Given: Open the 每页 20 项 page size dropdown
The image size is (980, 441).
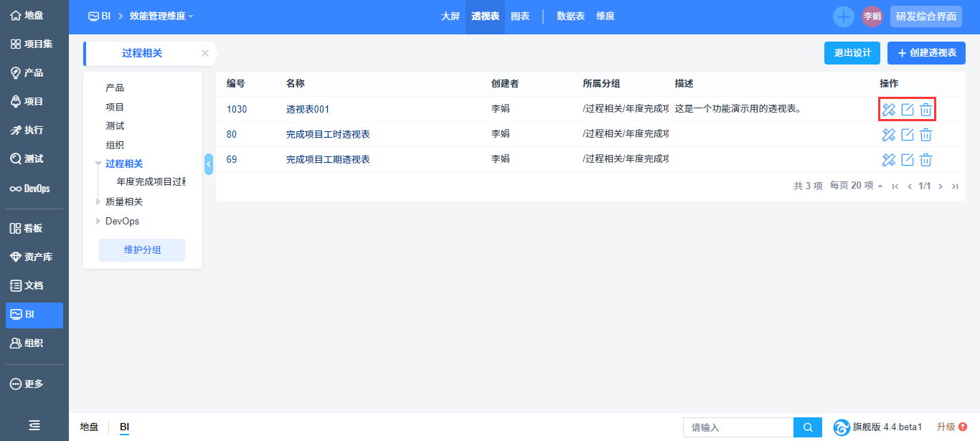Looking at the screenshot, I should click(857, 186).
